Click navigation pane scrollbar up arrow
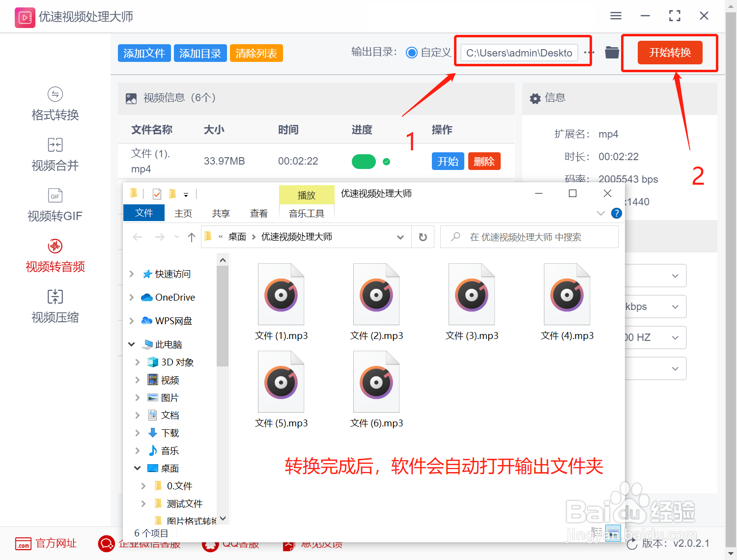The width and height of the screenshot is (737, 560). (x=223, y=260)
